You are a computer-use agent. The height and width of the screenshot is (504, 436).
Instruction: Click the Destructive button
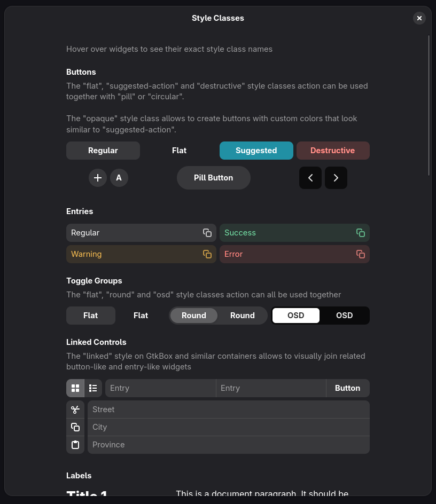click(333, 151)
